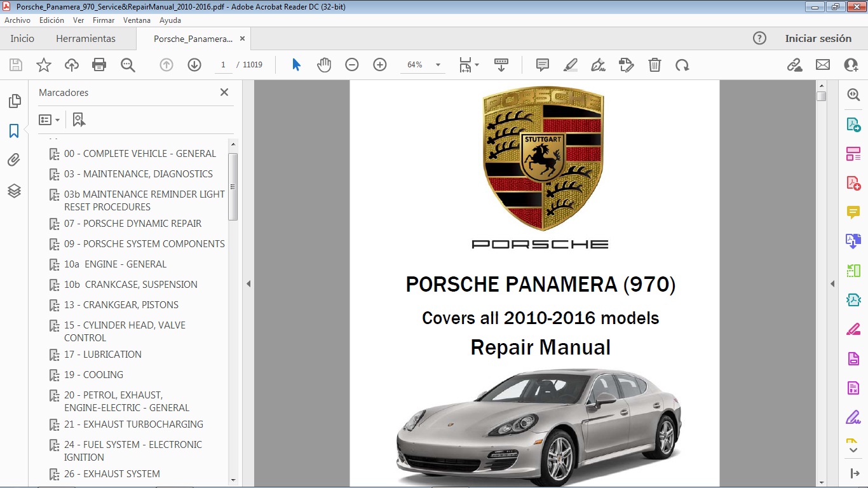Image resolution: width=868 pixels, height=488 pixels.
Task: Click the zoom out minus button
Action: click(x=352, y=65)
